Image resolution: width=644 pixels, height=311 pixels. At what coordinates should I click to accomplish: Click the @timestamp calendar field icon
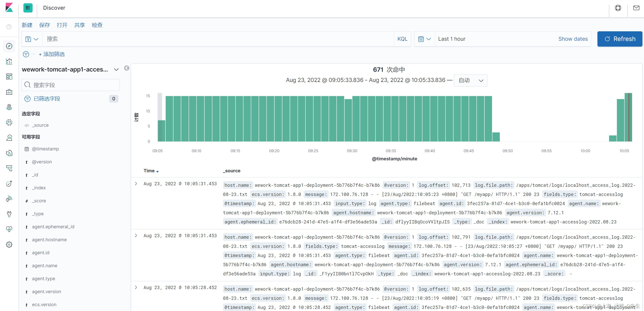26,149
